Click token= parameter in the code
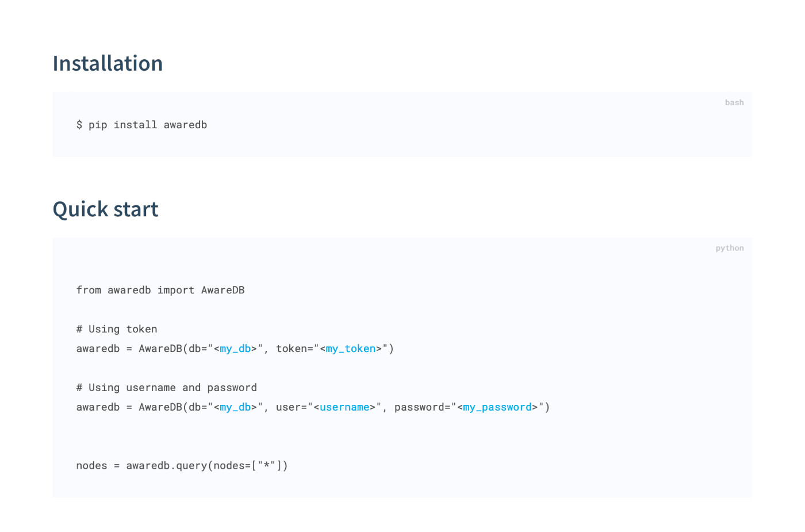Viewport: 805px width, 532px height. pos(294,349)
